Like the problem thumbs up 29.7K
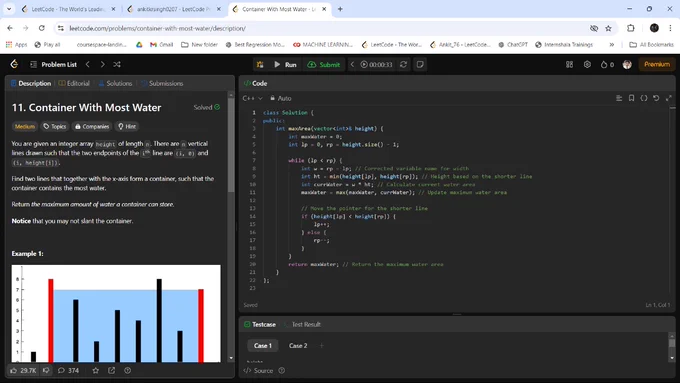The image size is (680, 383). [23, 370]
